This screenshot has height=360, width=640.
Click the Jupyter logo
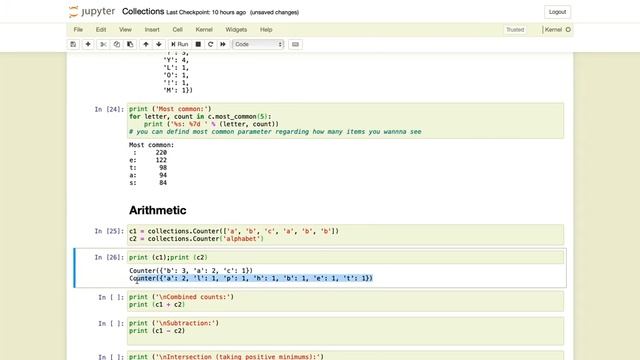[x=92, y=11]
